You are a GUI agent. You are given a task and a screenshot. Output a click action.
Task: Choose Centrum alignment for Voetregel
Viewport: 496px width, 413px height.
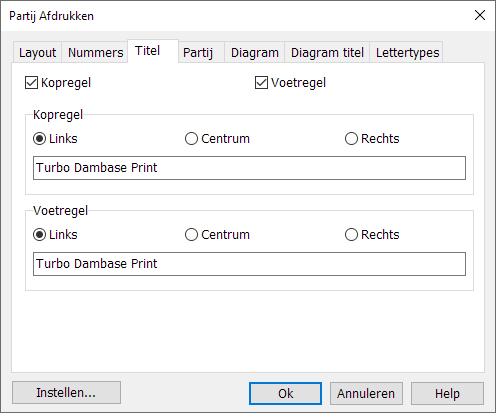click(x=191, y=235)
